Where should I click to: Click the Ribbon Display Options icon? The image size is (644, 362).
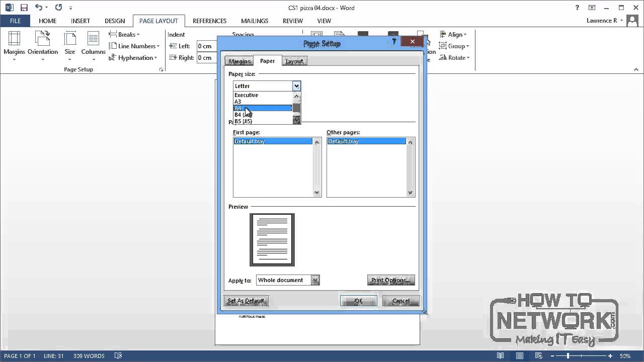coord(593,8)
